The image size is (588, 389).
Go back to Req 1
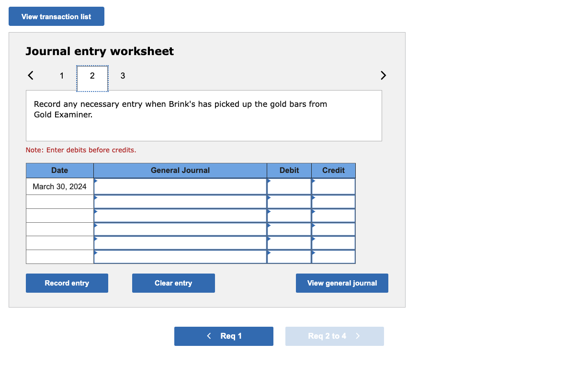(224, 336)
